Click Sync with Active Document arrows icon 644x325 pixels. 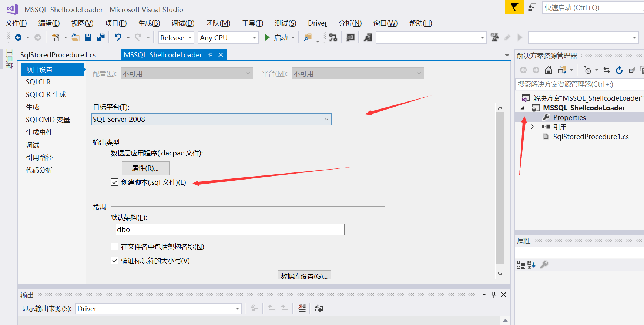tap(607, 70)
